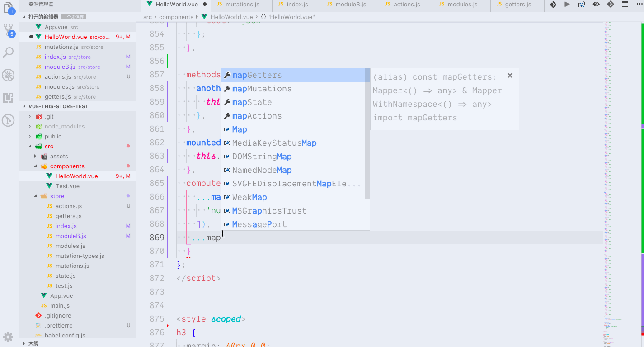The width and height of the screenshot is (644, 347).
Task: Open the Source Control view
Action: (x=9, y=30)
